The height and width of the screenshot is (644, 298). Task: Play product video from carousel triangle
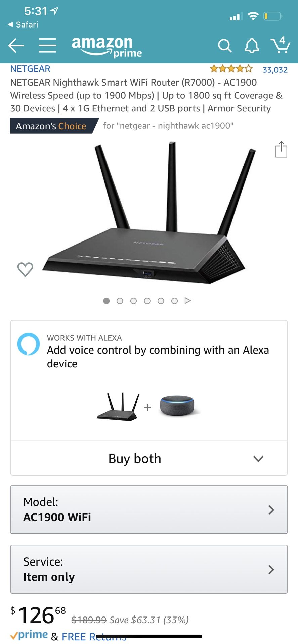point(188,301)
